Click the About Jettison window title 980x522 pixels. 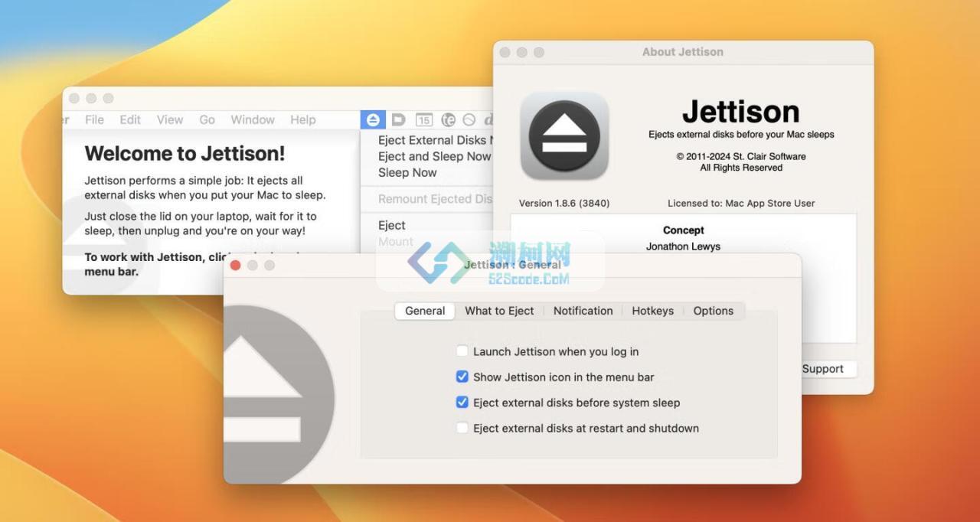pos(683,52)
